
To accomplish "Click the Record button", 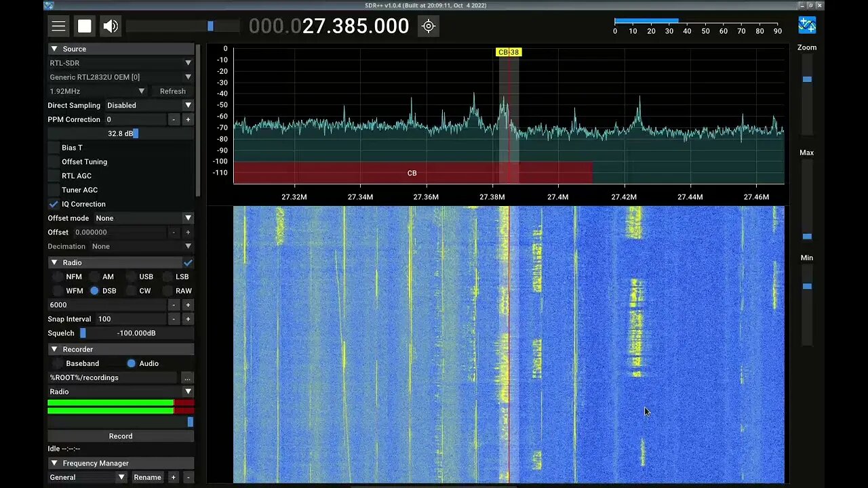I will coord(121,436).
